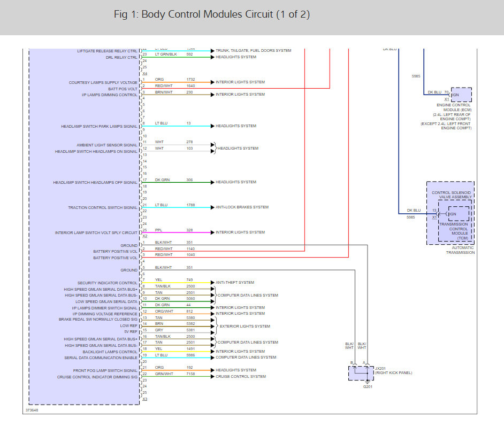Image resolution: width=504 pixels, height=427 pixels.
Task: Select circuit number '5985' near ECM wire
Action: tap(416, 76)
